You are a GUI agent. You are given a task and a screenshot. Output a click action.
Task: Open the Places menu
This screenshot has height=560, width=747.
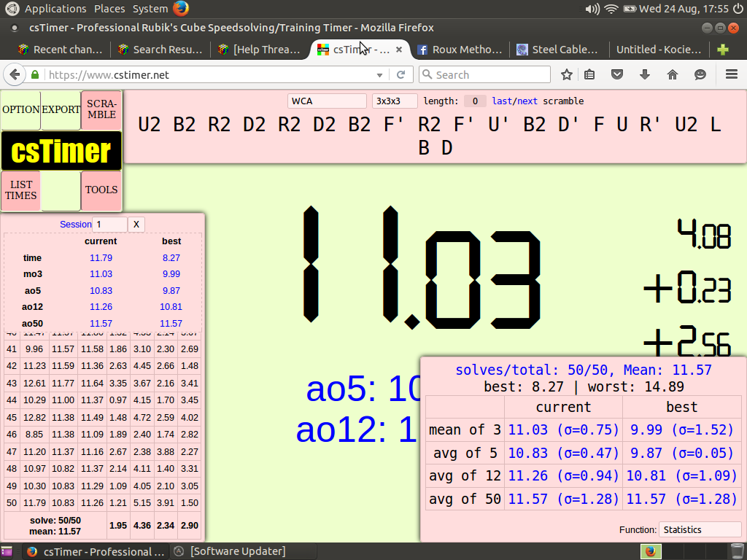coord(109,9)
